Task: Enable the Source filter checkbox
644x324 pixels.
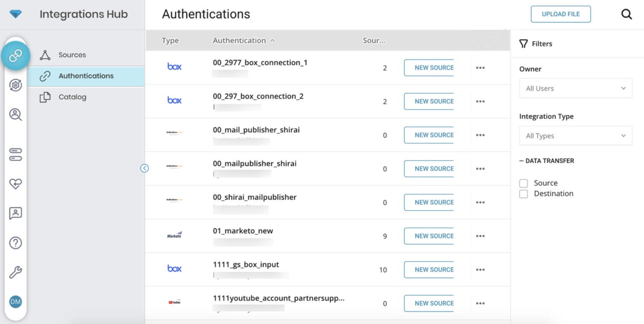Action: (523, 183)
